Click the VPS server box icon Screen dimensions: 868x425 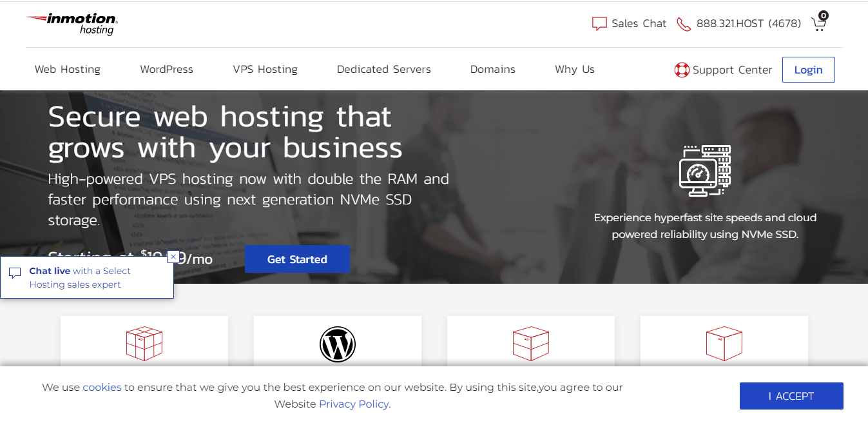click(530, 344)
